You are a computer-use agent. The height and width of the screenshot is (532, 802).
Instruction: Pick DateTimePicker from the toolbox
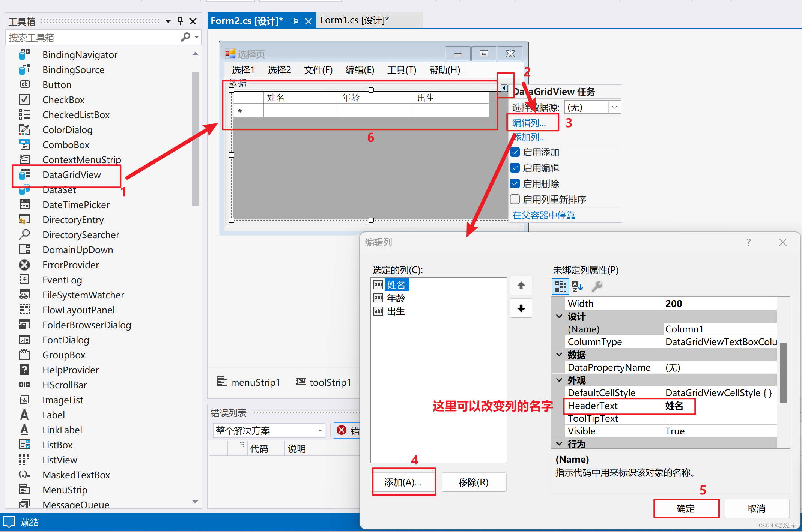(x=76, y=205)
